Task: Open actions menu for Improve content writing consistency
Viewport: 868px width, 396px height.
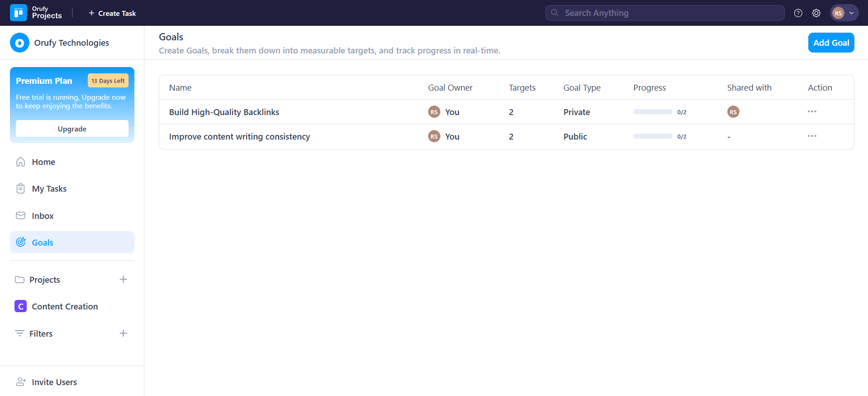Action: click(x=812, y=136)
